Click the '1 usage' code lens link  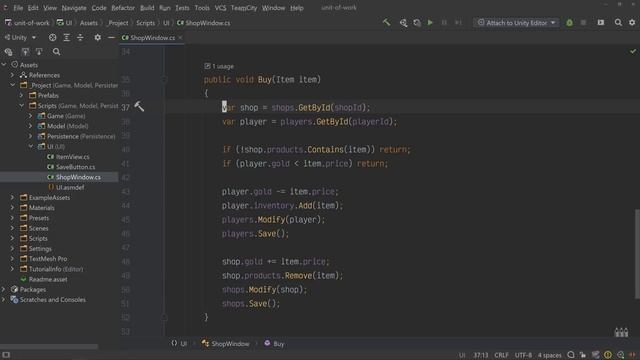coord(223,66)
